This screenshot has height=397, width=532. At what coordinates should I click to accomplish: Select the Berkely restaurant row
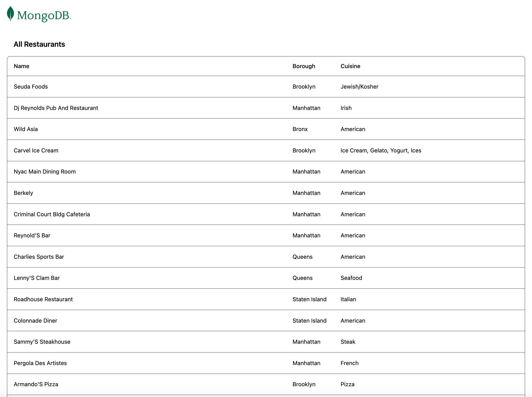(x=23, y=193)
